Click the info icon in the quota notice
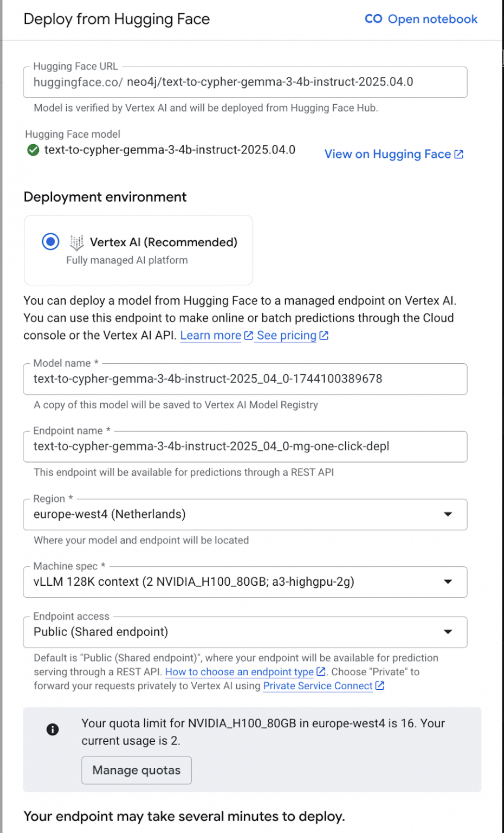Viewport: 504px width, 833px height. [53, 729]
